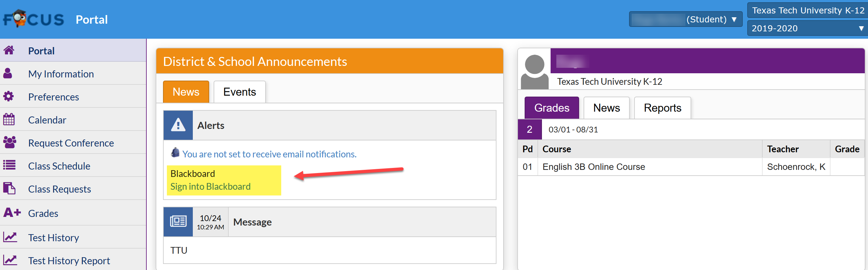The height and width of the screenshot is (270, 868).
Task: Open the Reports tab
Action: point(662,107)
